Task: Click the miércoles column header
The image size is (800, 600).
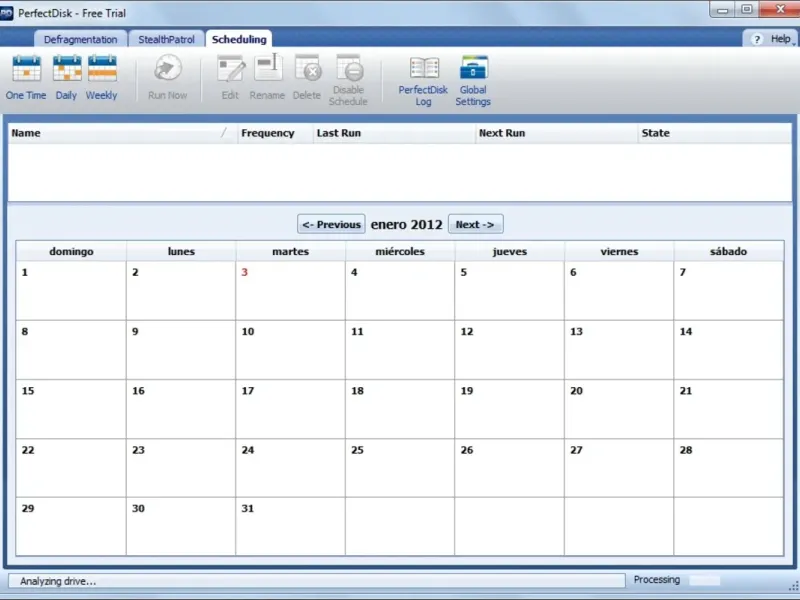Action: [400, 251]
